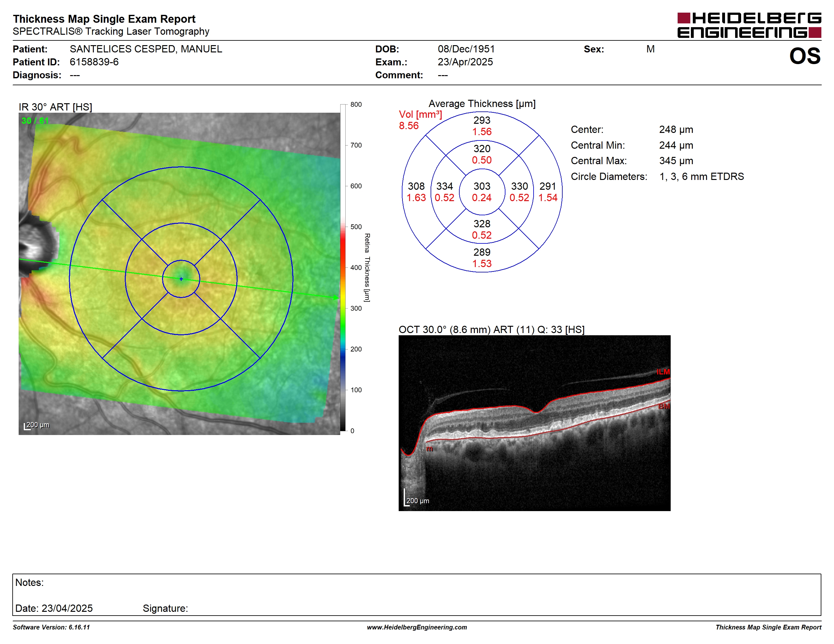Click the Average Thickness [µm] heading
Viewport: 834px width, 644px height.
[x=482, y=104]
